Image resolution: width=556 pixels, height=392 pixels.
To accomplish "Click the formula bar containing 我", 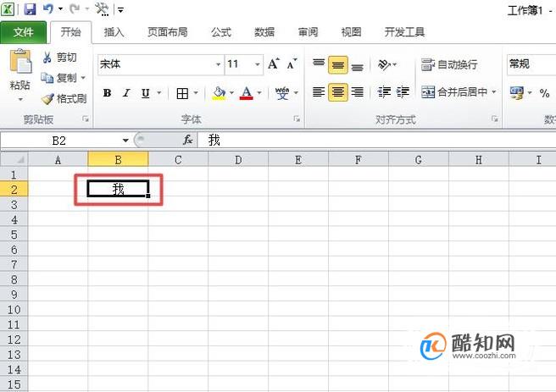I will 376,141.
